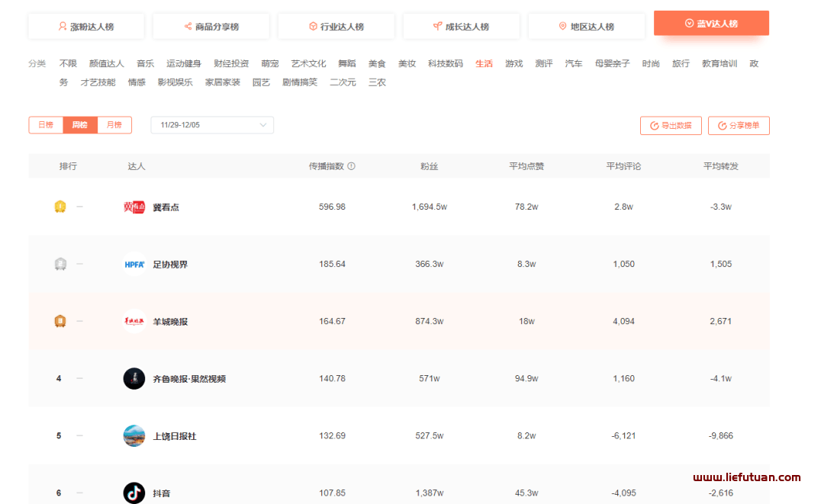Filter by 影视娱乐 category
Viewport: 824px width, 504px height.
coord(175,82)
